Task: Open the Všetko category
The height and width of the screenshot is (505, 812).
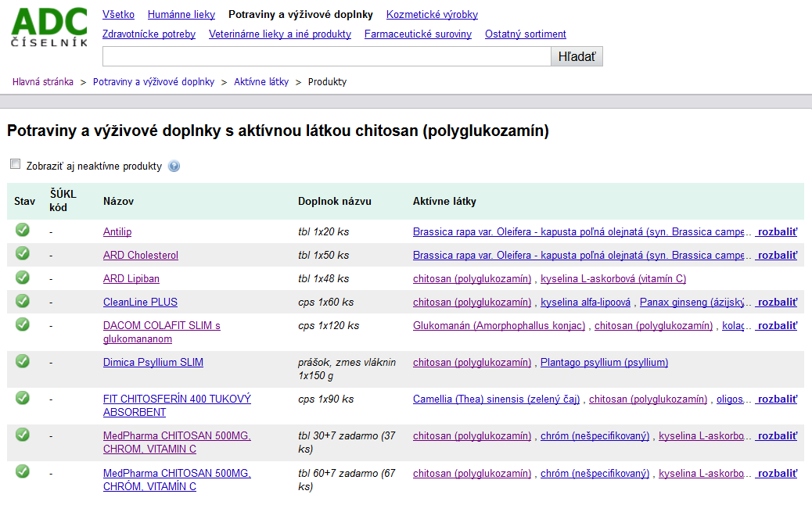Action: (x=119, y=15)
